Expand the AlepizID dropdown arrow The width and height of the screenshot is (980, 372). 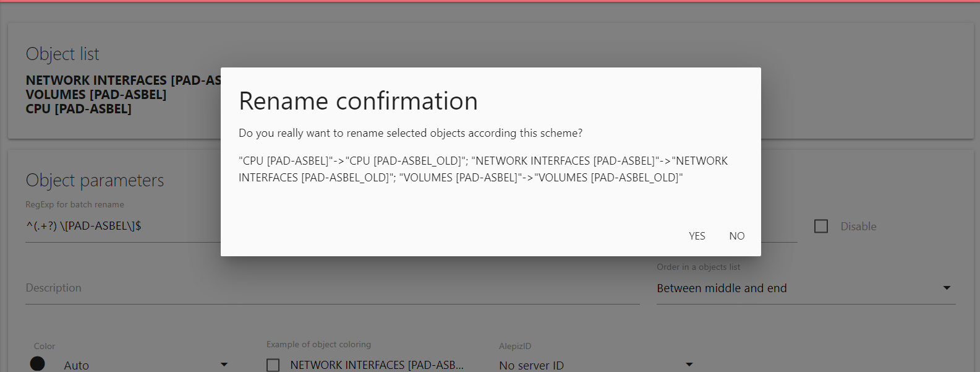click(x=689, y=365)
